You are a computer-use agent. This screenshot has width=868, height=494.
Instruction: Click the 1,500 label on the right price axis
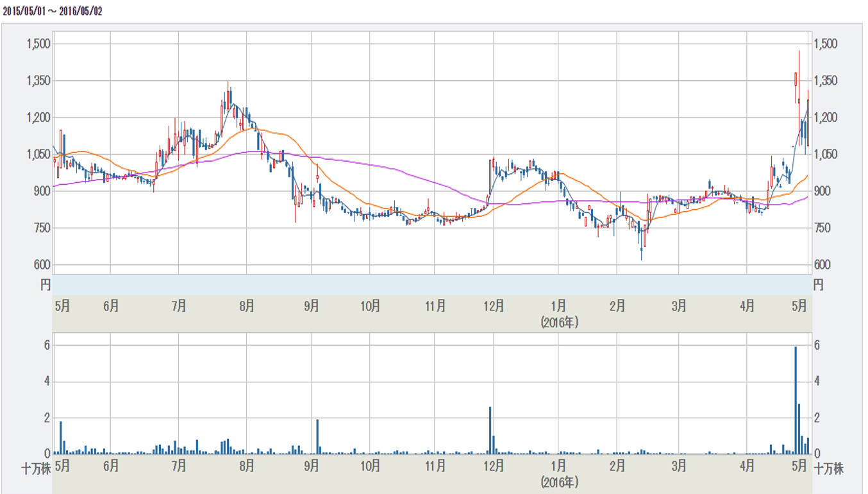click(826, 44)
